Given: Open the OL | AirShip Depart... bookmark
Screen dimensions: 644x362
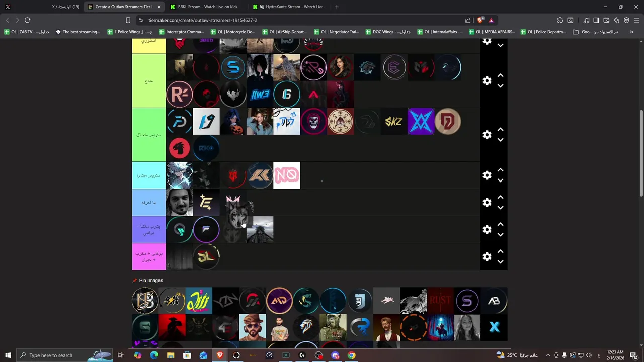Looking at the screenshot, I should pos(284,32).
